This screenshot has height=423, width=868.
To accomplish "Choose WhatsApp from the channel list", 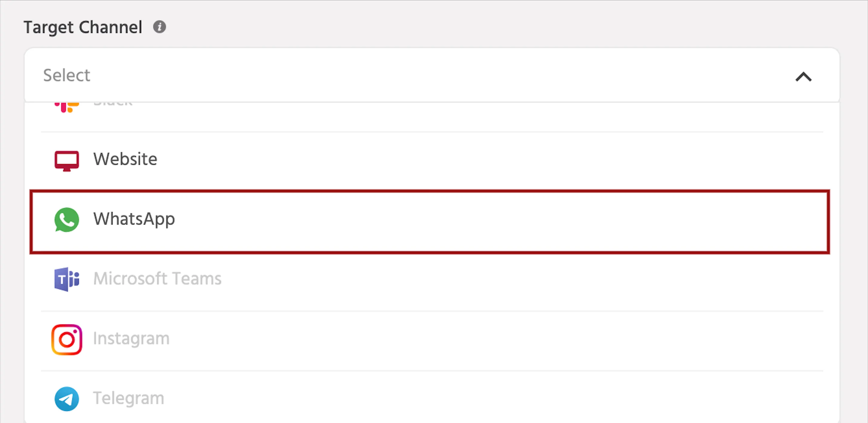I will [429, 222].
